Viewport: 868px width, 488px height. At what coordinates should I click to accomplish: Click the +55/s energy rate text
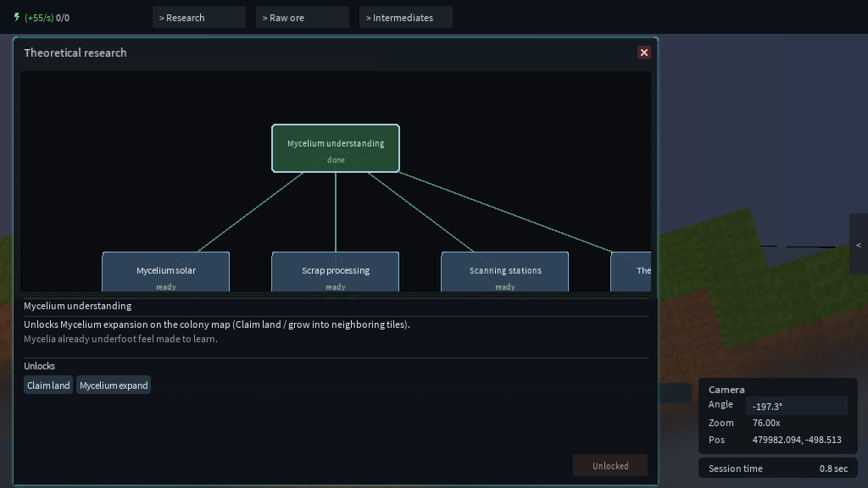point(39,18)
